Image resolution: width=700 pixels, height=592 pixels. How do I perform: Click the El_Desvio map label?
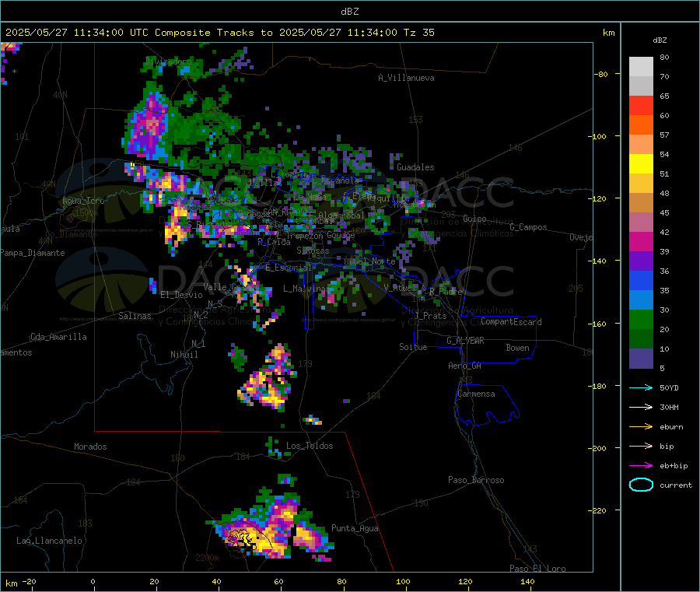point(181,295)
